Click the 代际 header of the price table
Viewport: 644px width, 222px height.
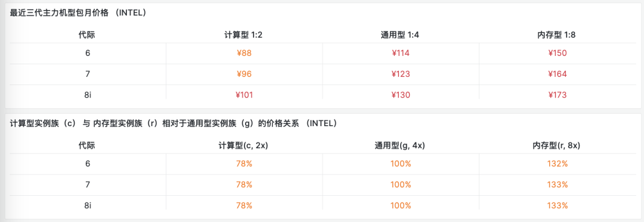pos(87,35)
